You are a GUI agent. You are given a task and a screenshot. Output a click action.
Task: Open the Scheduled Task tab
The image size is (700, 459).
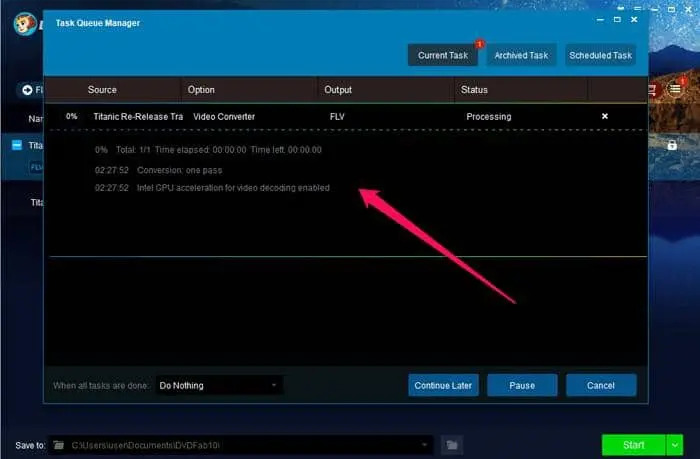click(601, 55)
